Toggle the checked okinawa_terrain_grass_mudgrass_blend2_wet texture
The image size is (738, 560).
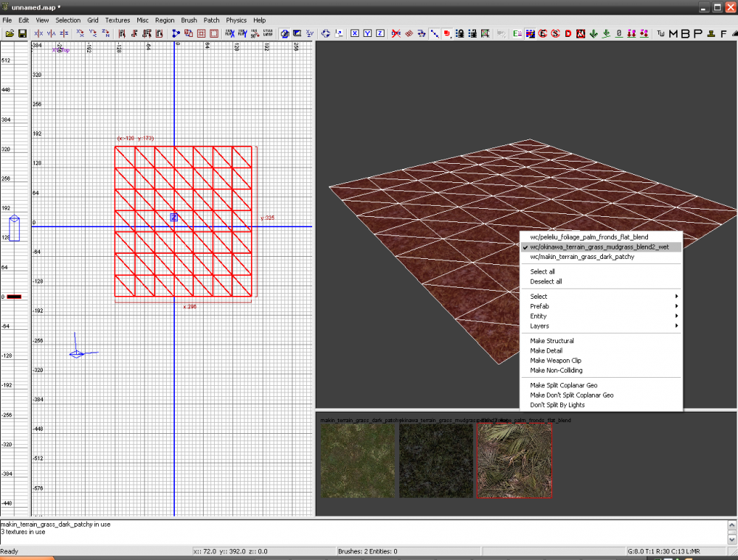(599, 247)
